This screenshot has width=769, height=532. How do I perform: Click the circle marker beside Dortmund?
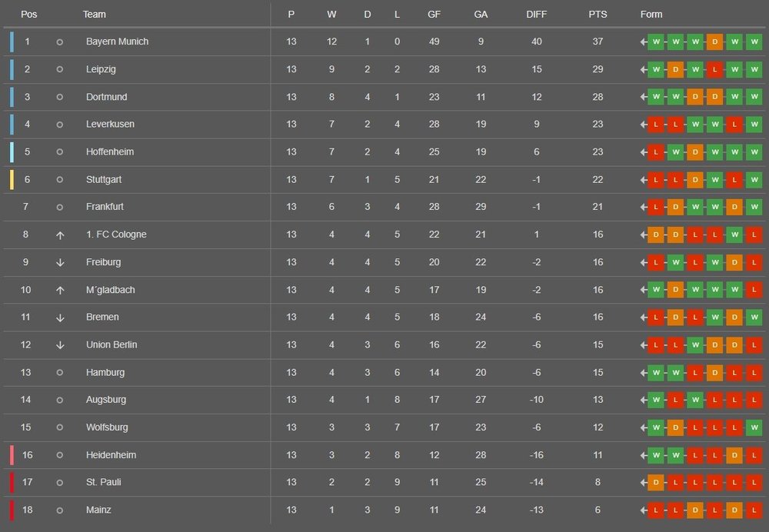click(60, 97)
